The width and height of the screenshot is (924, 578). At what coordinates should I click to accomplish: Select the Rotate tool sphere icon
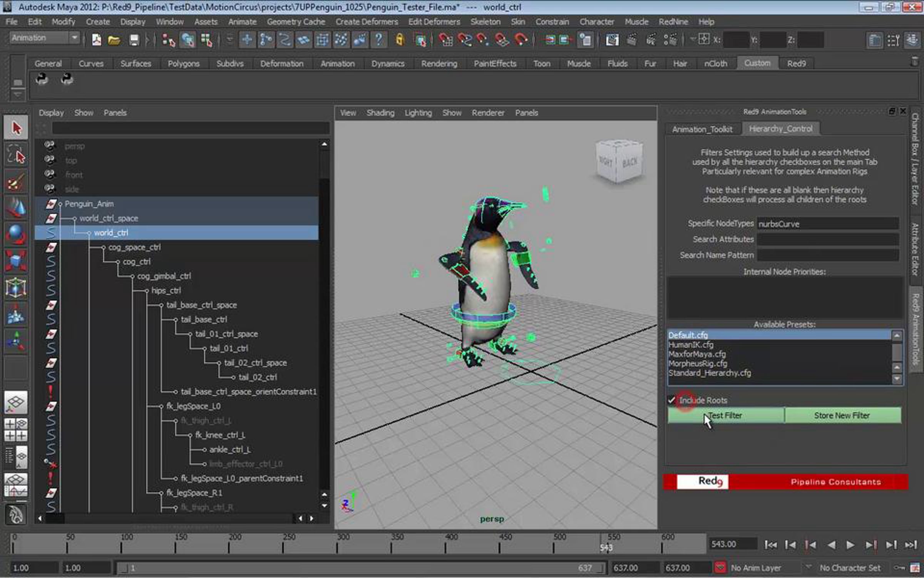[16, 234]
